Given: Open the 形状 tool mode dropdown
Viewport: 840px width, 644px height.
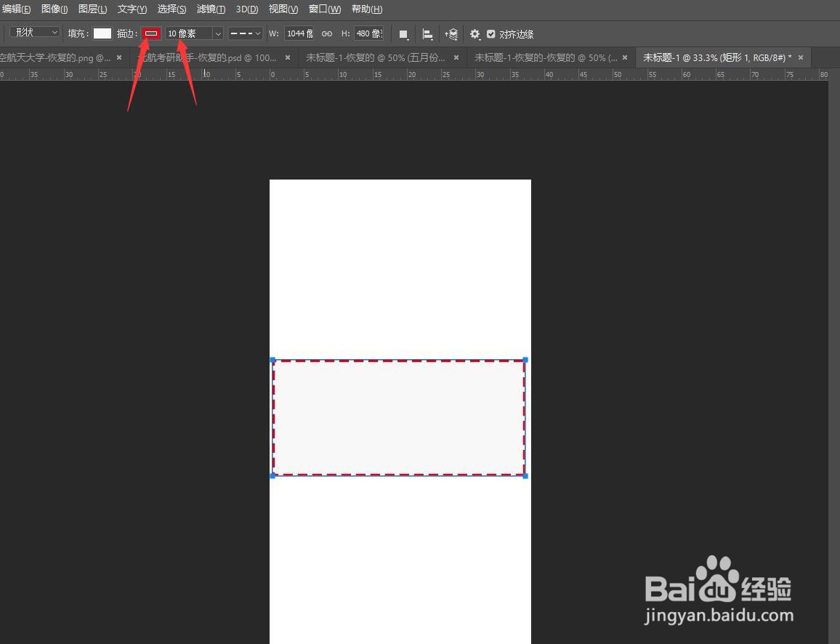Looking at the screenshot, I should 35,33.
